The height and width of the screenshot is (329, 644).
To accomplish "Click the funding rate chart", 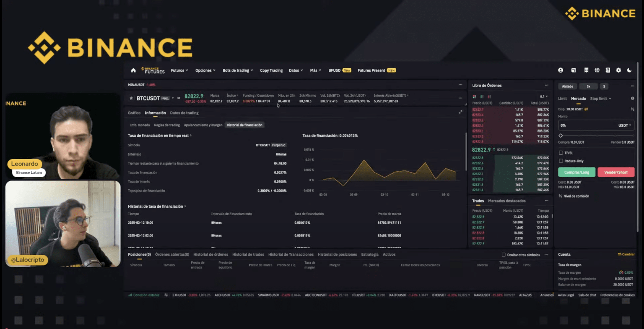I will 381,172.
